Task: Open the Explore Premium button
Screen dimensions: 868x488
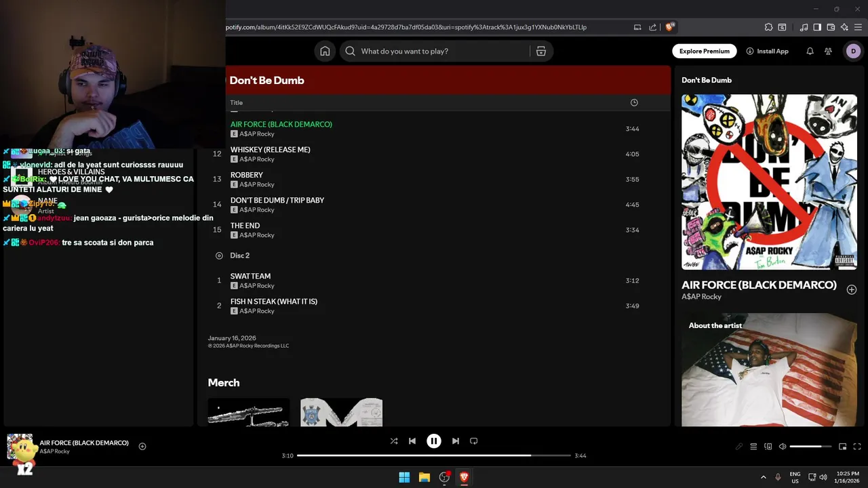Action: tap(705, 52)
